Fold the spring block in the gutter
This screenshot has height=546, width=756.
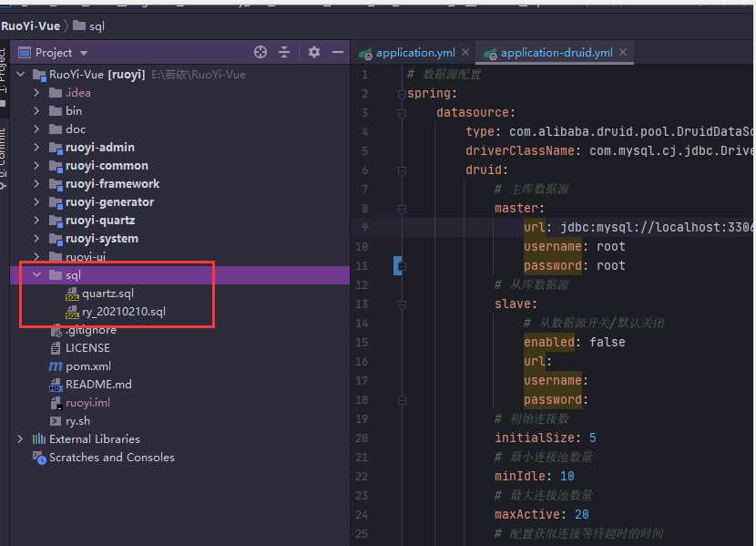pos(402,94)
